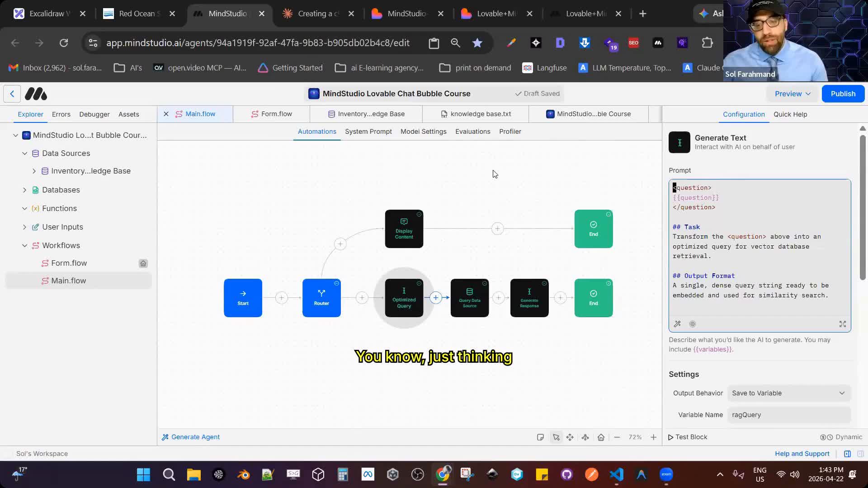Open the Profiler tab

click(510, 131)
